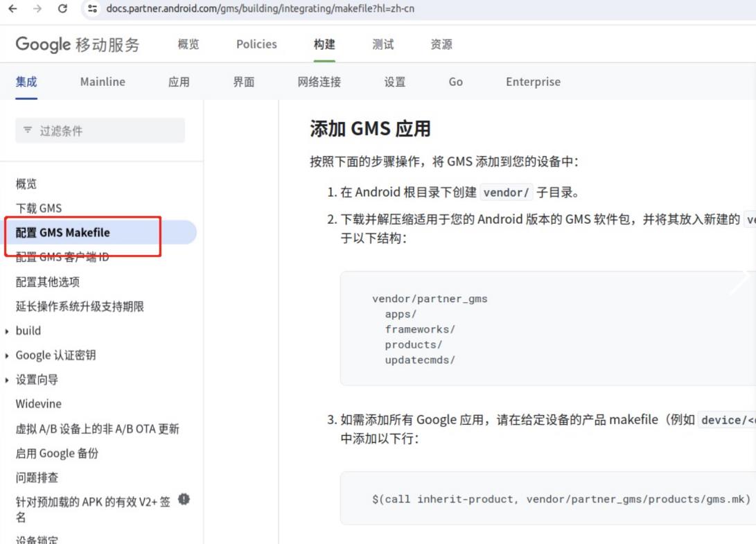The width and height of the screenshot is (756, 544).
Task: Open 设置向导 sidebar label
Action: pyautogui.click(x=37, y=380)
